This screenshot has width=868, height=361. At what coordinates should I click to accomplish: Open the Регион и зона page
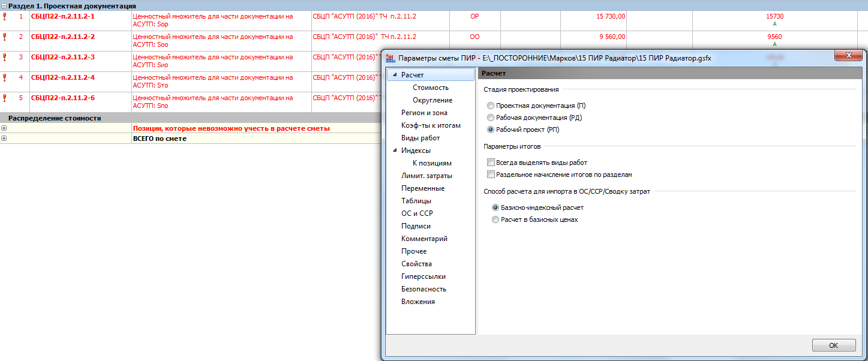tap(424, 113)
